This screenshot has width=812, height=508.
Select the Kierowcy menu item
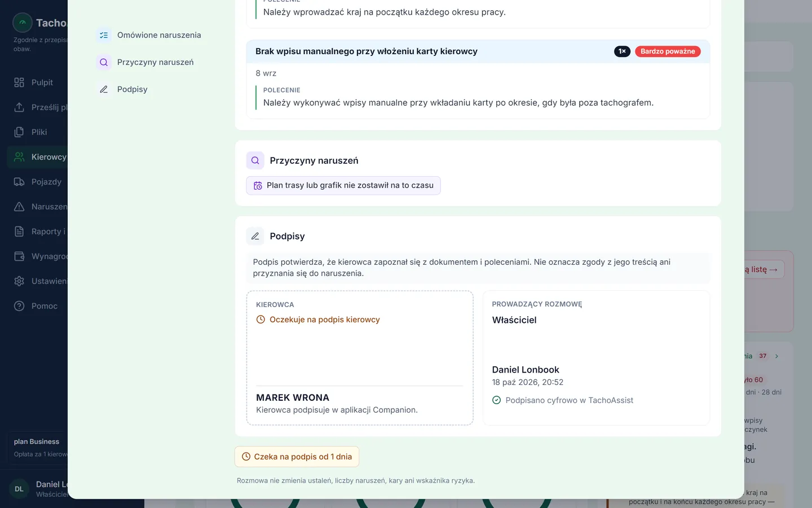37,157
